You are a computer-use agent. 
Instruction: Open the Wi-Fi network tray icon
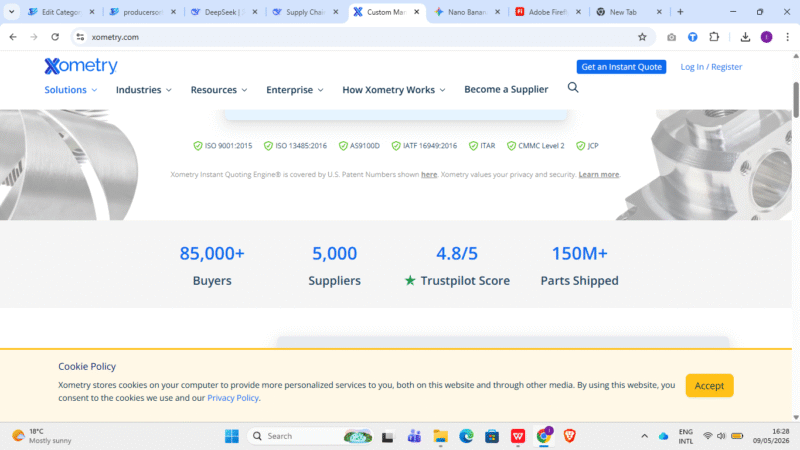point(707,436)
